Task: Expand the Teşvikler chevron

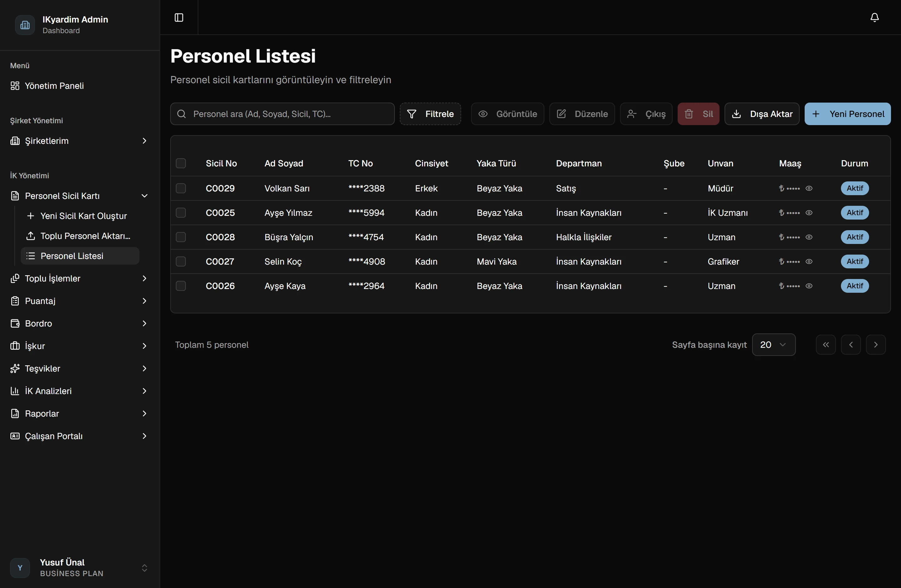Action: coord(144,368)
